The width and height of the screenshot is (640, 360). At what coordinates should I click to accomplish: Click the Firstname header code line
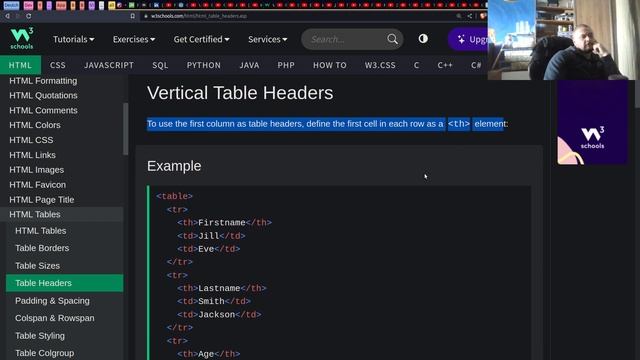(x=224, y=223)
